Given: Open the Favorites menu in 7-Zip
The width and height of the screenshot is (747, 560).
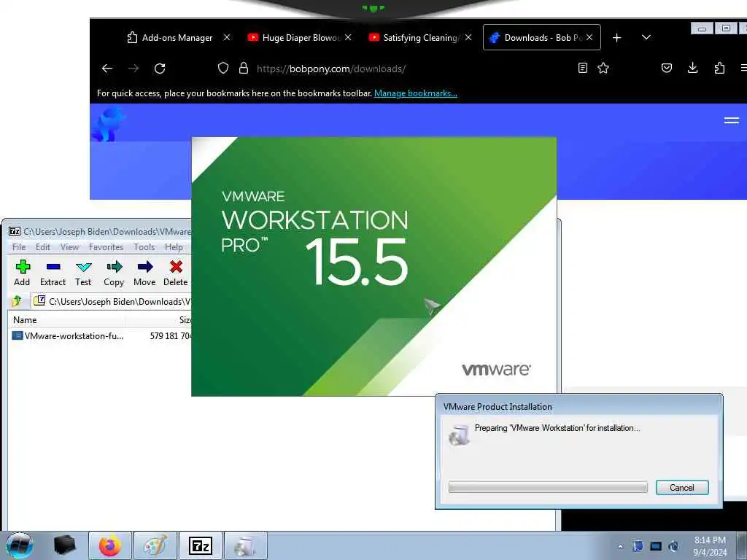Looking at the screenshot, I should [x=106, y=247].
